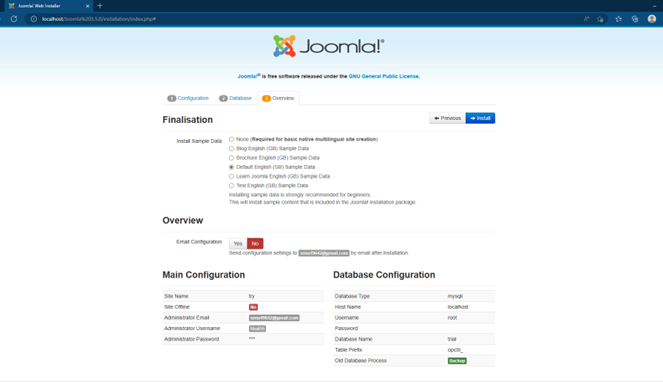
Task: Open the Favorites list icon
Action: (619, 19)
